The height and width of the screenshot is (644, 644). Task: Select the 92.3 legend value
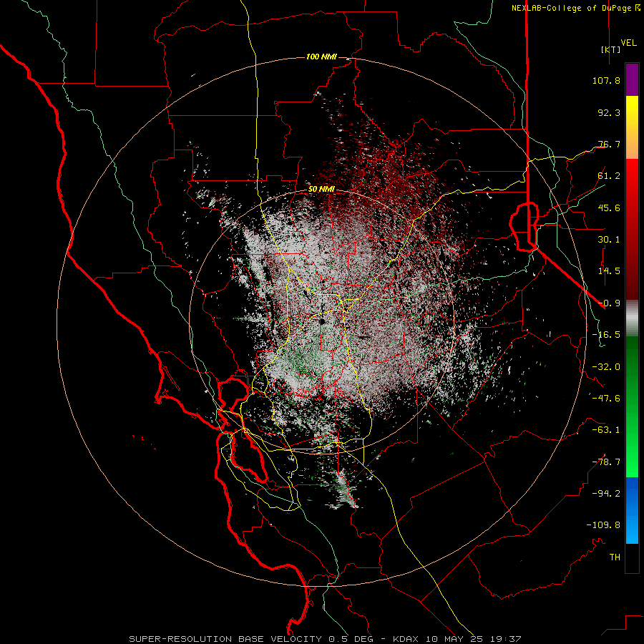point(609,112)
